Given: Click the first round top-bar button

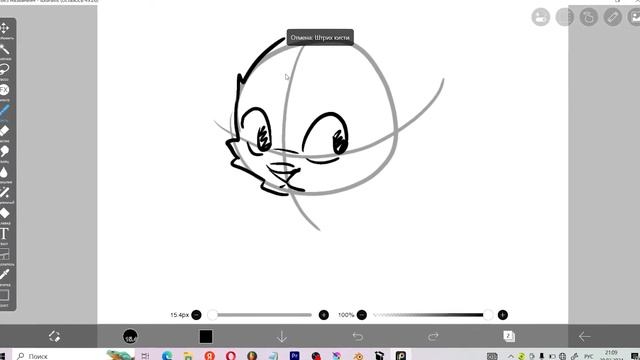Looking at the screenshot, I should pyautogui.click(x=540, y=17).
